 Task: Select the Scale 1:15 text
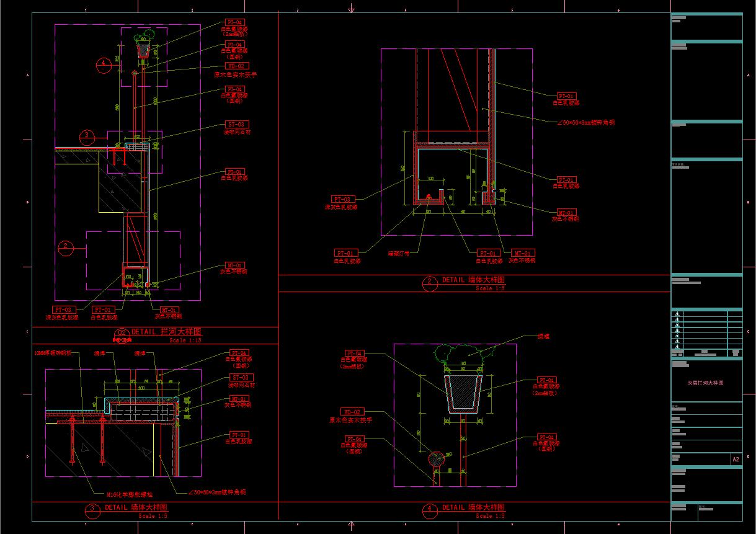[x=185, y=340]
